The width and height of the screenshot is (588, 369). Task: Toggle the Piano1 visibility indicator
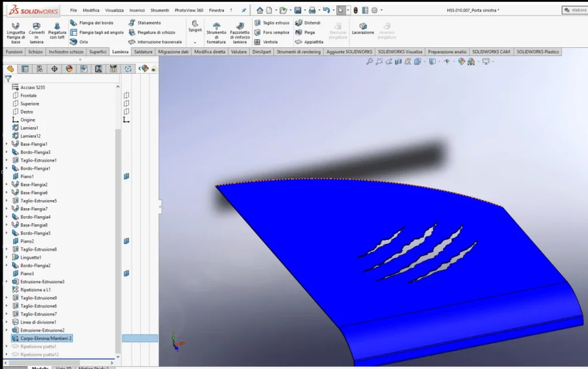point(126,176)
